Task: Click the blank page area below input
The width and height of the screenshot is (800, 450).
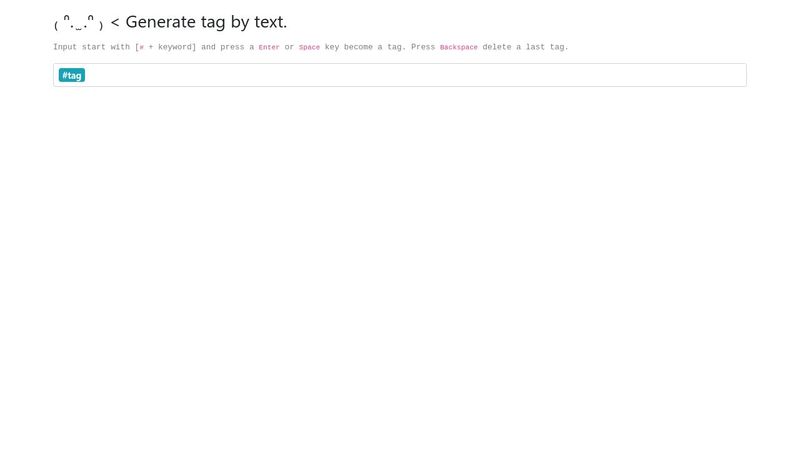Action: (x=400, y=265)
